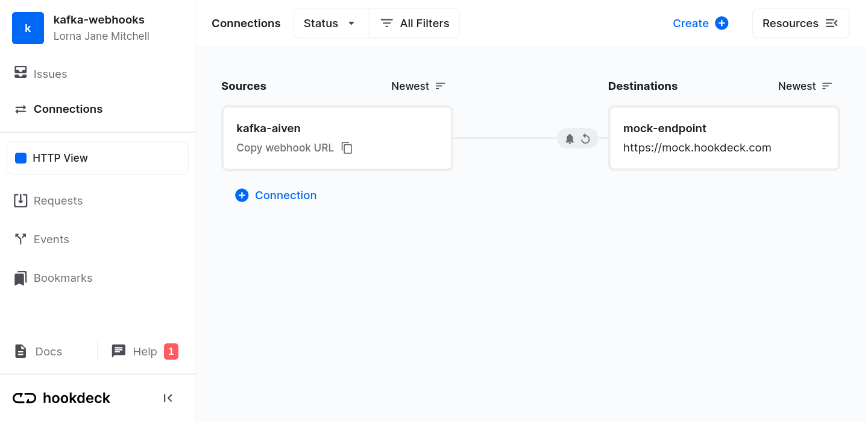Trigger the retry icon on the connection
This screenshot has height=423, width=868.
click(585, 138)
